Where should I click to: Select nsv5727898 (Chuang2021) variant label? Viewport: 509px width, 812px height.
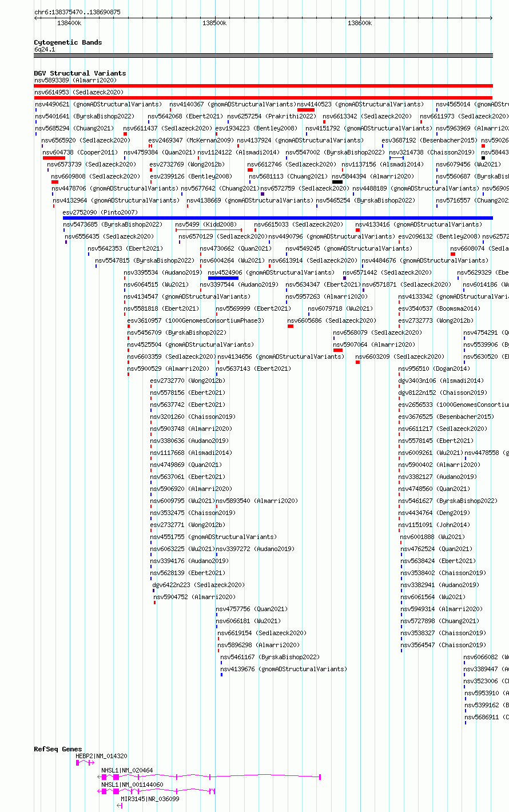(x=440, y=621)
